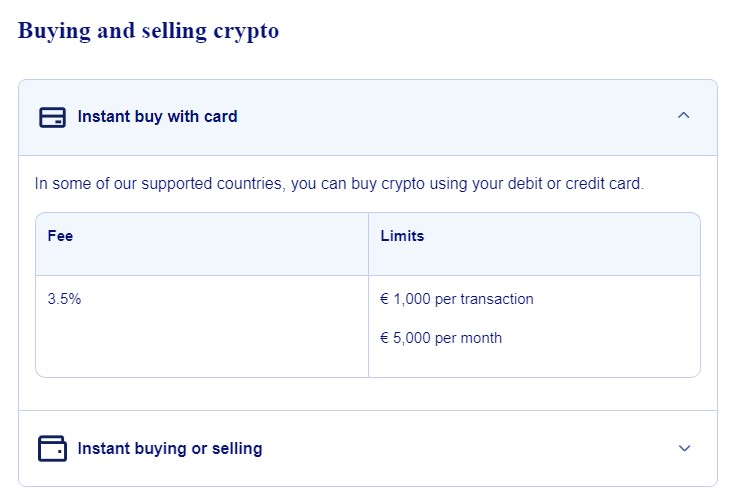Click the € 5,000 per month limit

coord(441,338)
